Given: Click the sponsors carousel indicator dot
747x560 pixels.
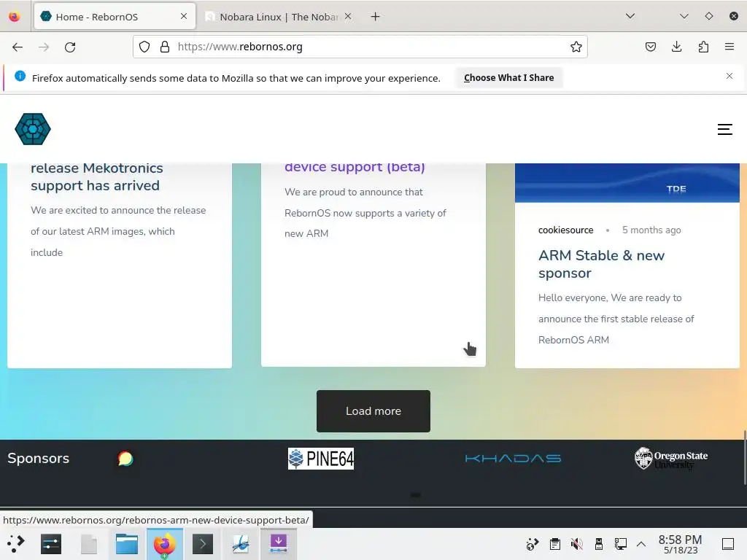Looking at the screenshot, I should tap(415, 495).
